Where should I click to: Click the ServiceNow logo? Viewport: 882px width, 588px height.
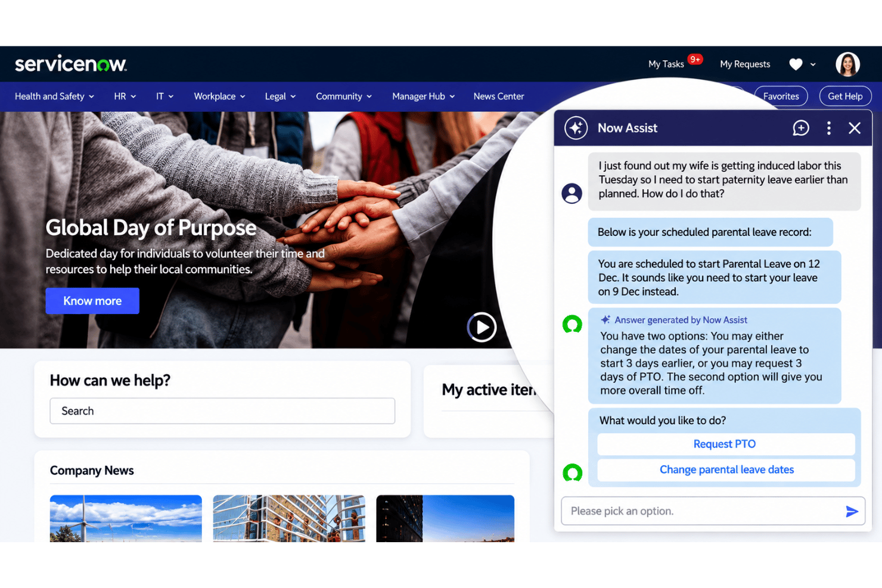(70, 64)
